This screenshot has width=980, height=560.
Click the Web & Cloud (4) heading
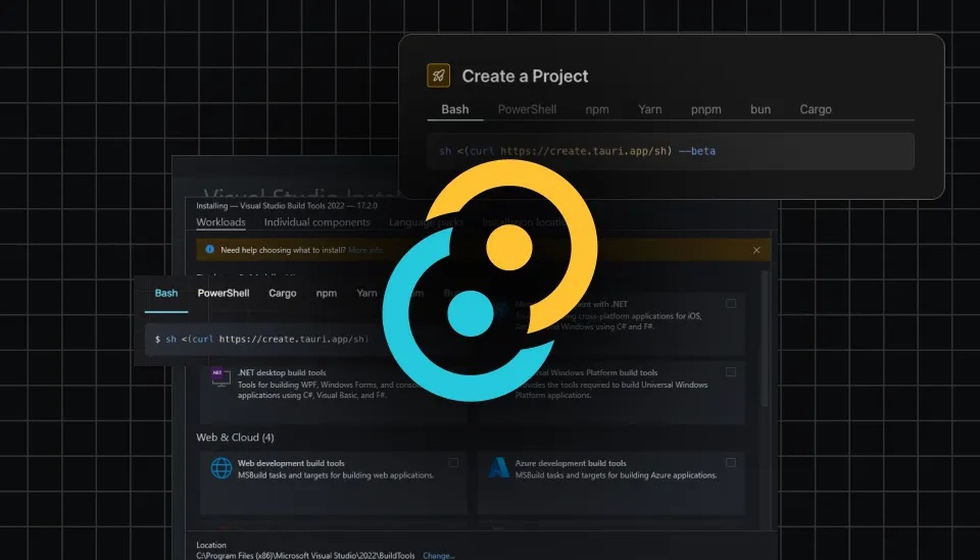tap(235, 437)
